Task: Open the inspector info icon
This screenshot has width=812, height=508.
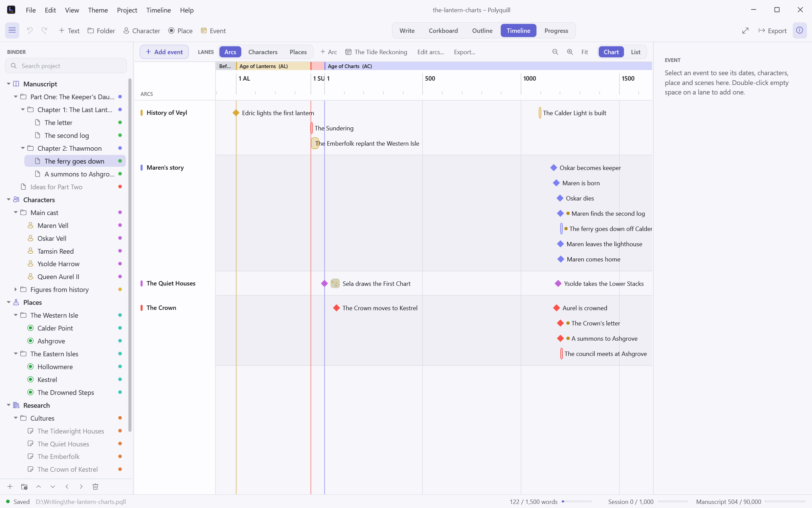Action: coord(799,30)
